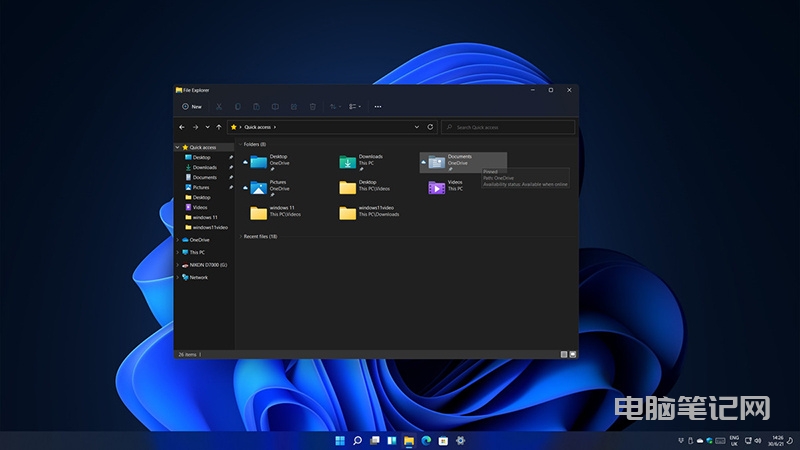The width and height of the screenshot is (800, 450).
Task: Open the address bar history dropdown
Action: click(416, 127)
